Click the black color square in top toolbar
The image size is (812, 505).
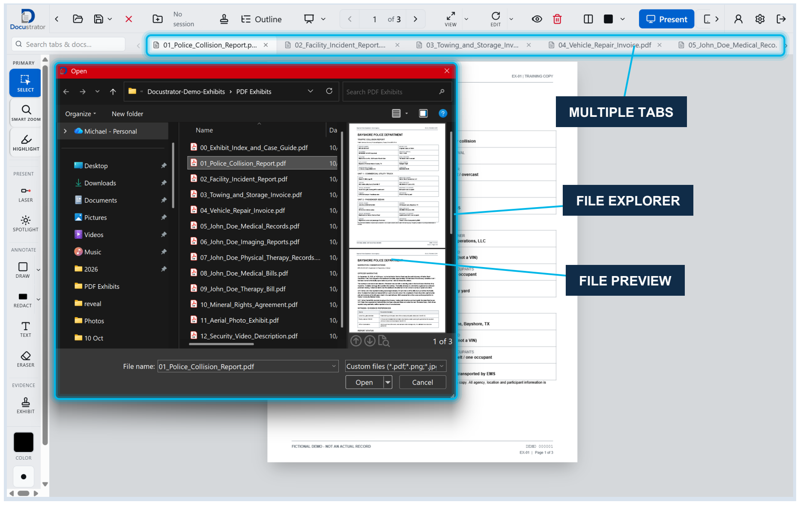point(608,19)
